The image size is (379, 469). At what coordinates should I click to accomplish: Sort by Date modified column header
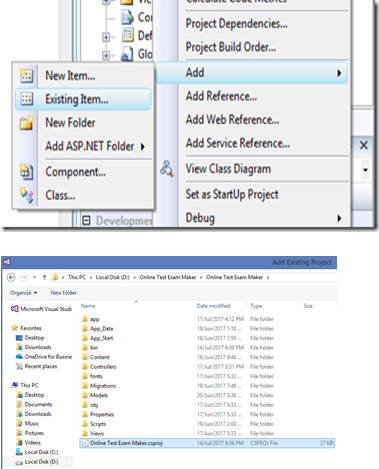(213, 306)
